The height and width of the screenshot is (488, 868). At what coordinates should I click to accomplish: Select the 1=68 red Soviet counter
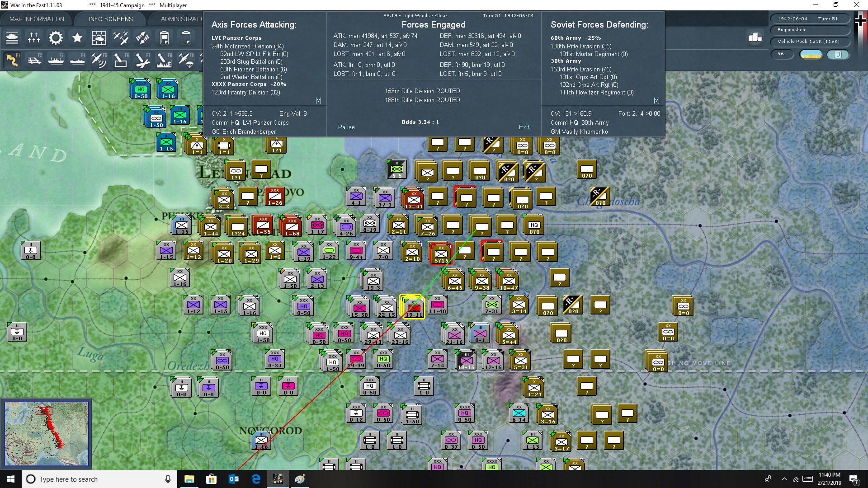292,226
